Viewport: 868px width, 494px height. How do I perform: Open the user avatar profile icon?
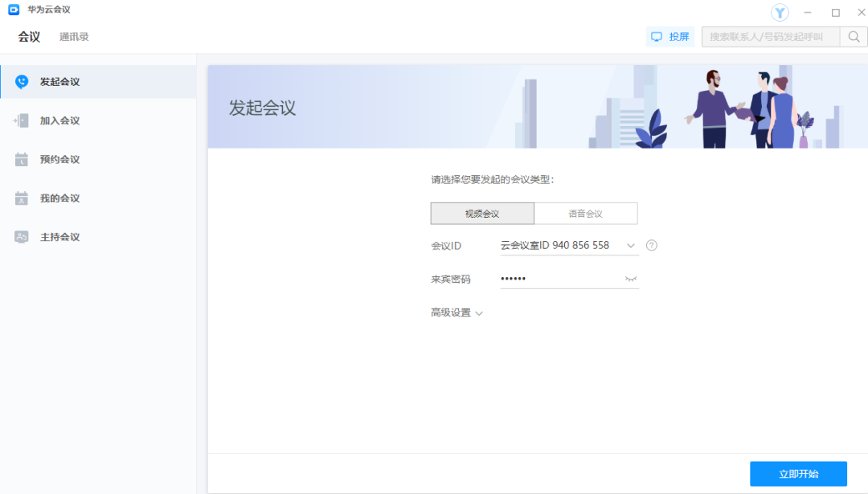pos(780,12)
